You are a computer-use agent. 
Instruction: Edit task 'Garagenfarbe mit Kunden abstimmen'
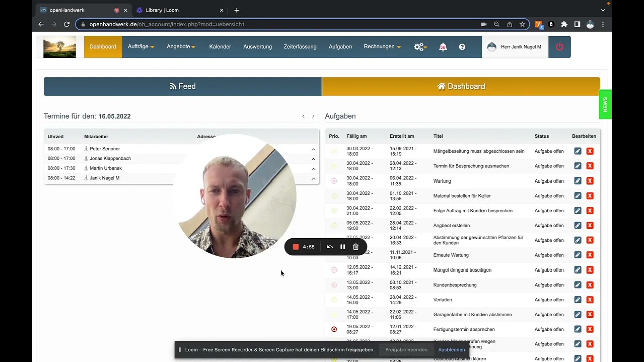point(578,314)
